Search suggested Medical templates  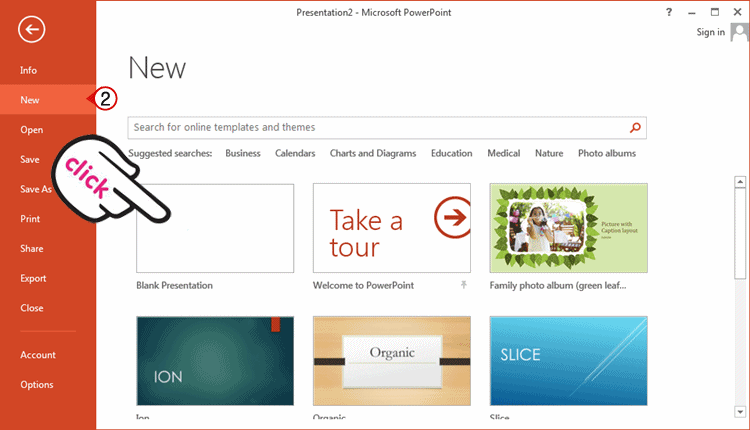[504, 153]
